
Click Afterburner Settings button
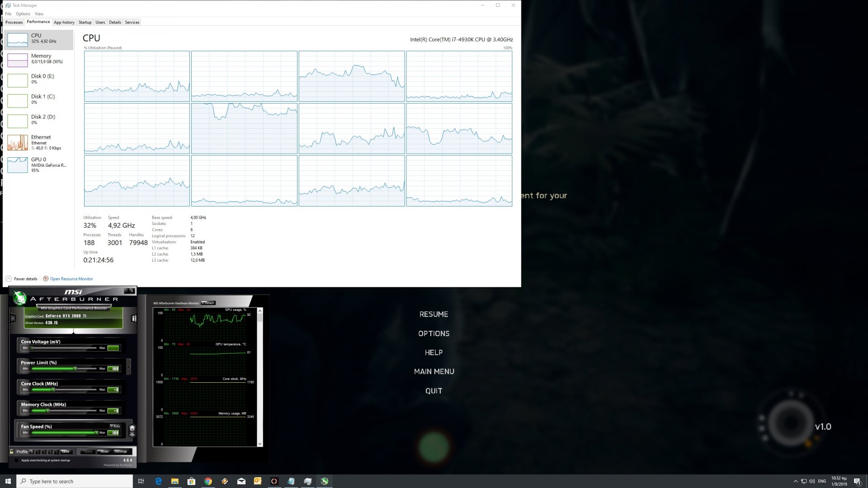(121, 451)
